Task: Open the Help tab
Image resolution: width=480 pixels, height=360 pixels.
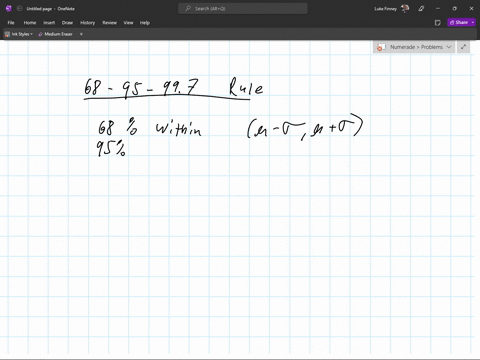Action: pos(145,23)
